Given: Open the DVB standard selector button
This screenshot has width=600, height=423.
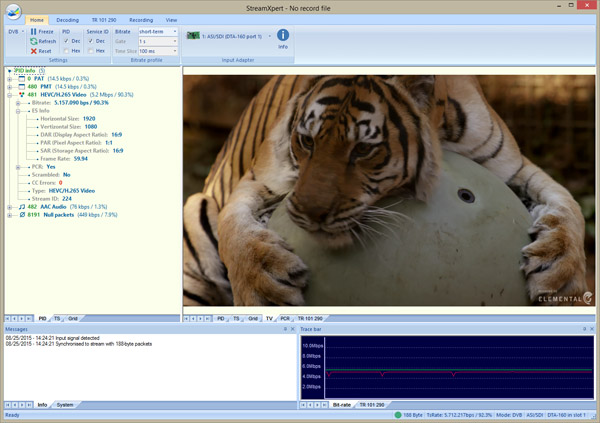Looking at the screenshot, I should [x=13, y=31].
